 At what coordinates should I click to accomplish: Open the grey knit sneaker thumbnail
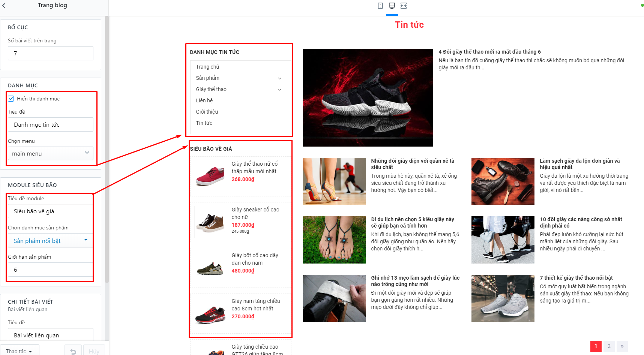pos(503,298)
